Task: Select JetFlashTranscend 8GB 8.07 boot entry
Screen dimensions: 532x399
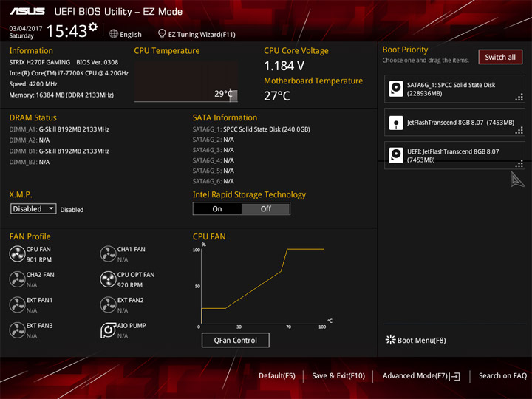Action: pyautogui.click(x=454, y=122)
